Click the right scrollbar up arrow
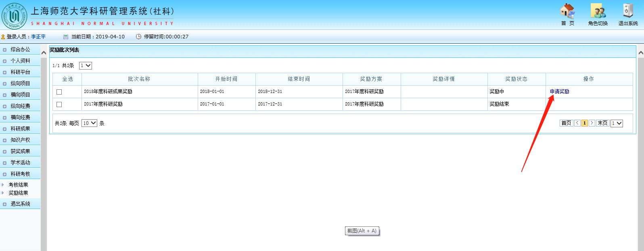The height and width of the screenshot is (251, 644). coord(641,53)
